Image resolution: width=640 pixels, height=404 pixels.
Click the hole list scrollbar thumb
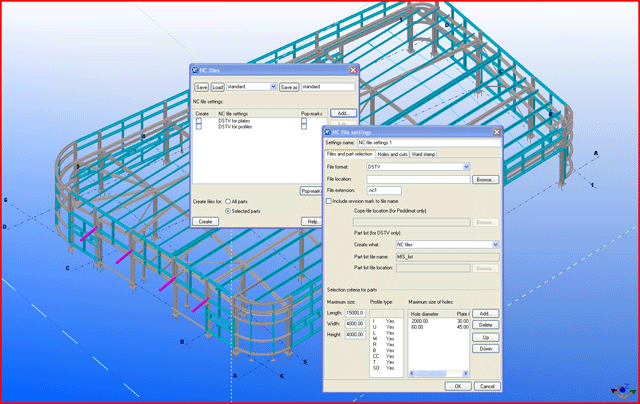(431, 373)
